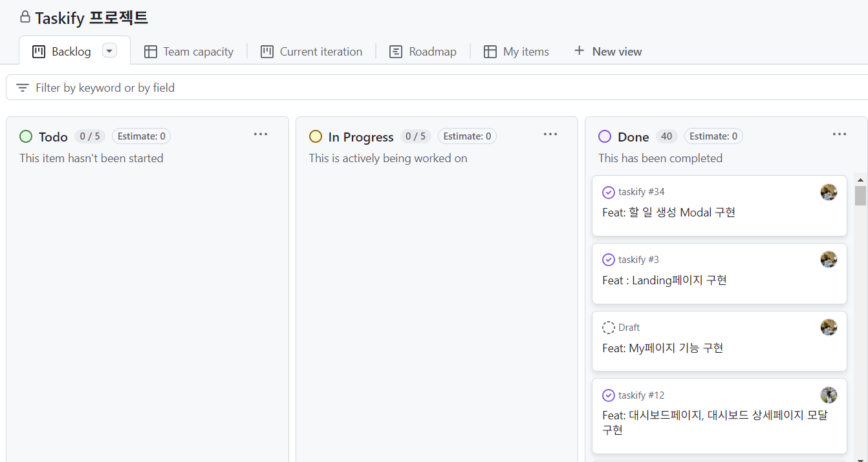Screen dimensions: 868x462
Task: Click the lock icon beside Taskify 프로젝트 title
Action: tap(25, 17)
